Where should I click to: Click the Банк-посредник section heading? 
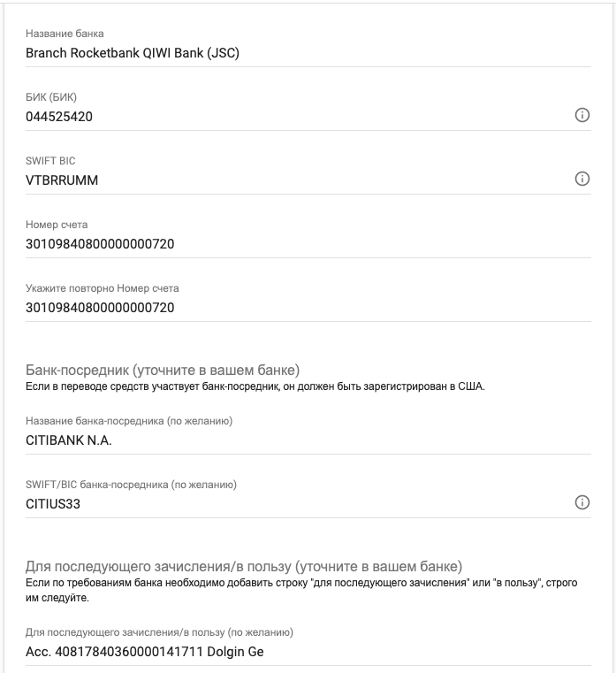163,370
